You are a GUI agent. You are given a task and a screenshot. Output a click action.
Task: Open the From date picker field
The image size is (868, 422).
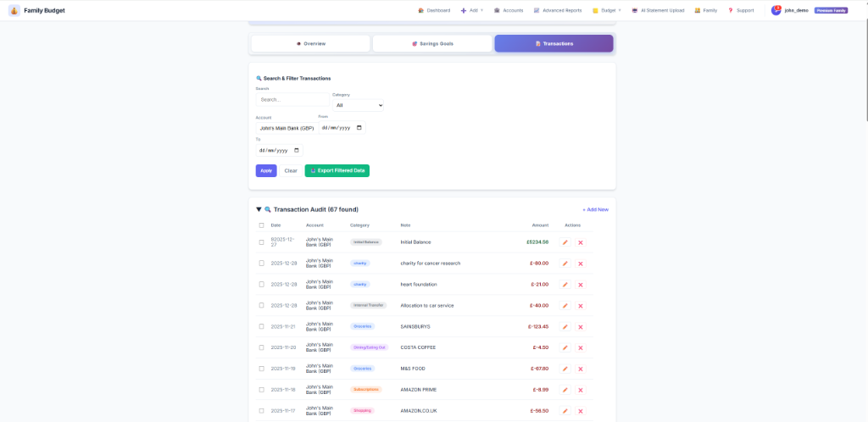342,128
